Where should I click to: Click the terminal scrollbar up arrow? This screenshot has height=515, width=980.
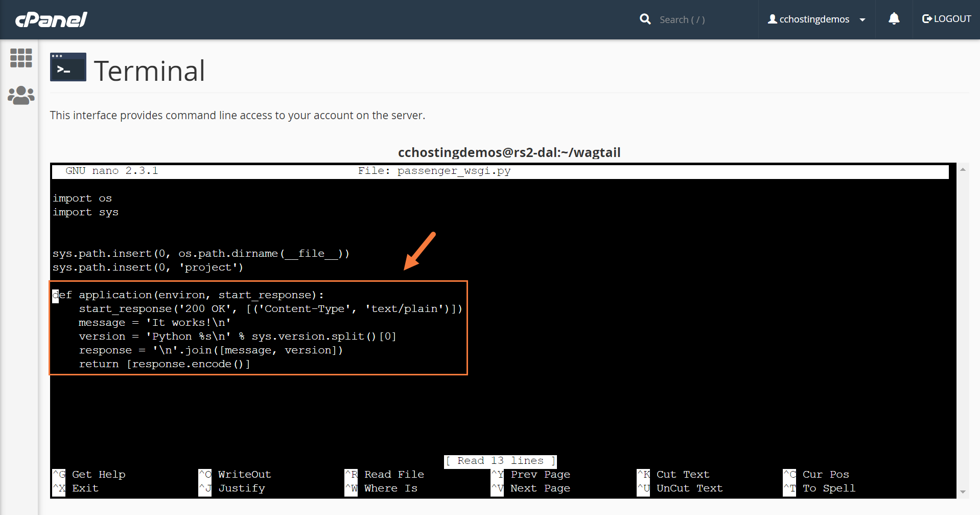coord(963,169)
